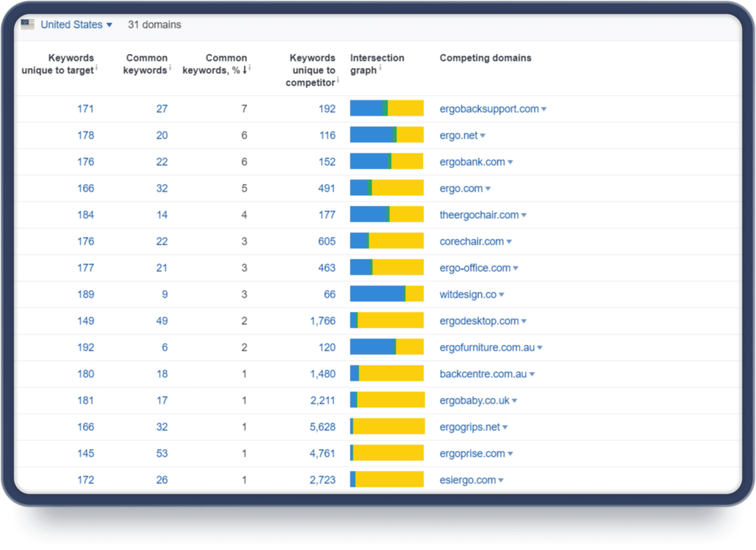Click 4,761 competitor keywords for ergoprise.com

click(323, 453)
